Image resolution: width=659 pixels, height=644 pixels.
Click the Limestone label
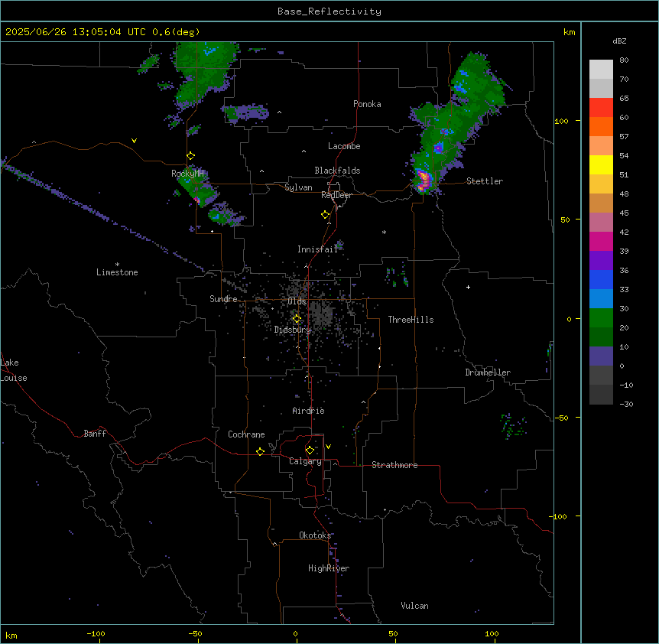[117, 272]
